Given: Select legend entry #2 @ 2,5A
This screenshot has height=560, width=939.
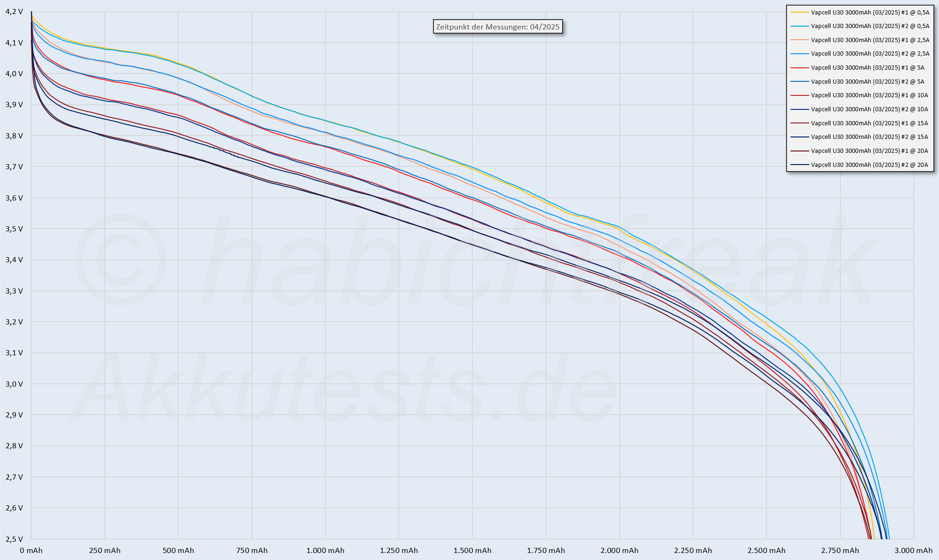Looking at the screenshot, I should [x=870, y=54].
